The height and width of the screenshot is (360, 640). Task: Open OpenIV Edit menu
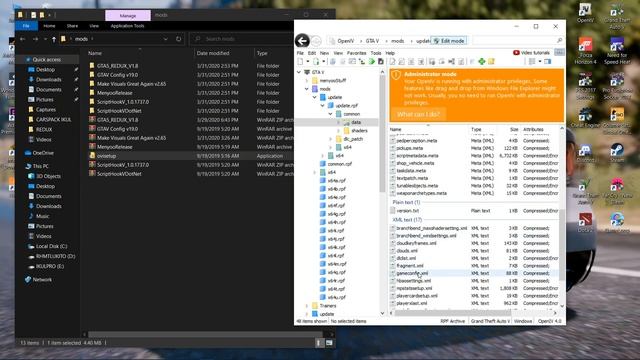tap(312, 53)
